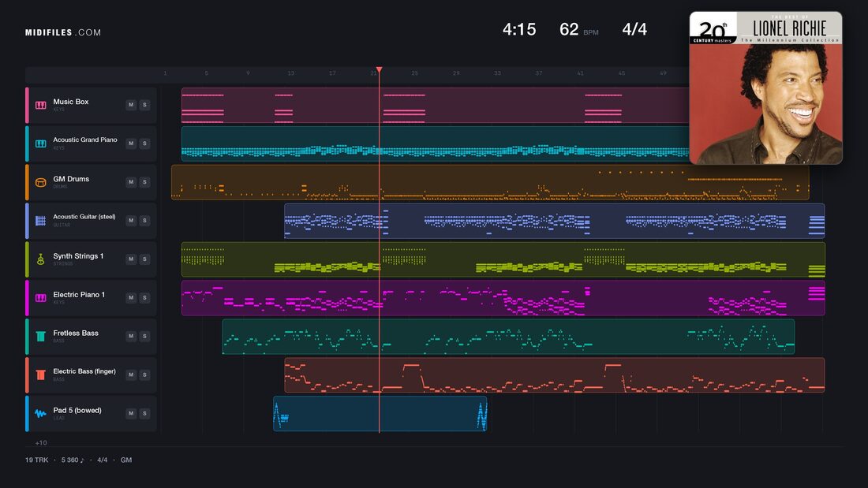Select the Fretless Bass teal clip
Viewport: 868px width, 488px height.
pos(508,337)
